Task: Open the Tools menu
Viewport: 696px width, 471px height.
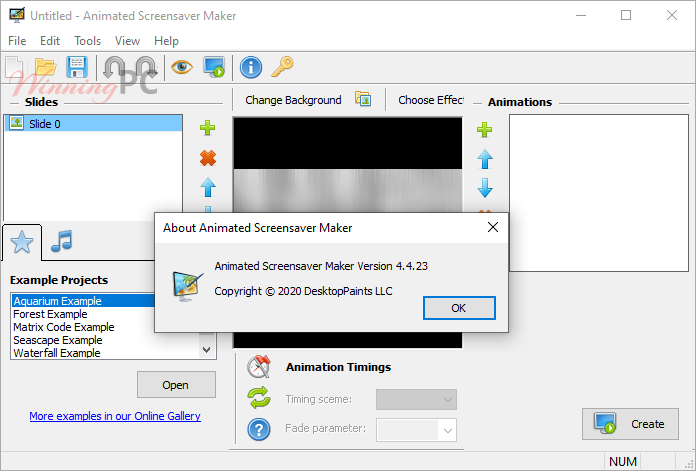Action: pyautogui.click(x=87, y=41)
